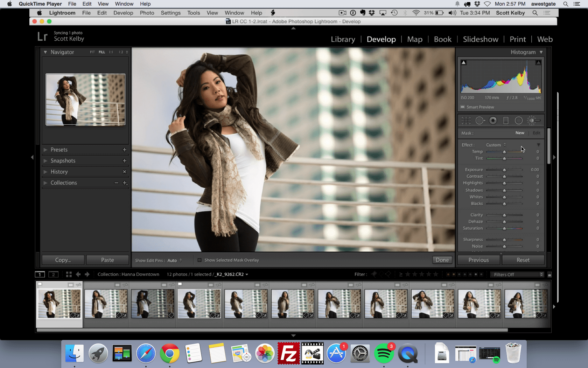
Task: Toggle highlight clipping indicator in Histogram
Action: tap(538, 62)
